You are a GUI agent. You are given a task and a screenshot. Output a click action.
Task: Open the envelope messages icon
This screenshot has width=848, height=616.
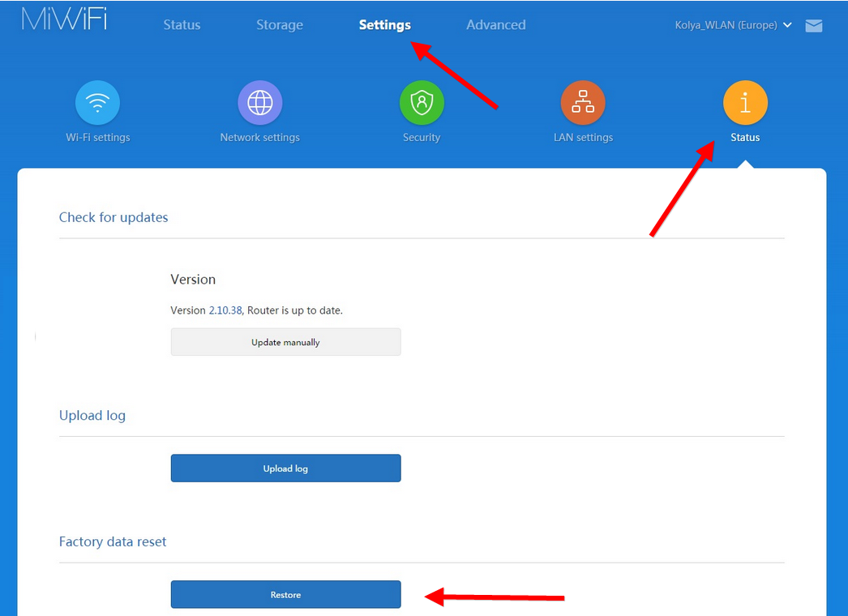click(x=814, y=26)
